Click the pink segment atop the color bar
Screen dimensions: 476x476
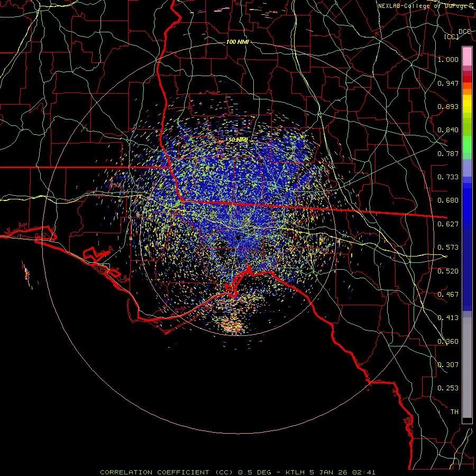467,56
